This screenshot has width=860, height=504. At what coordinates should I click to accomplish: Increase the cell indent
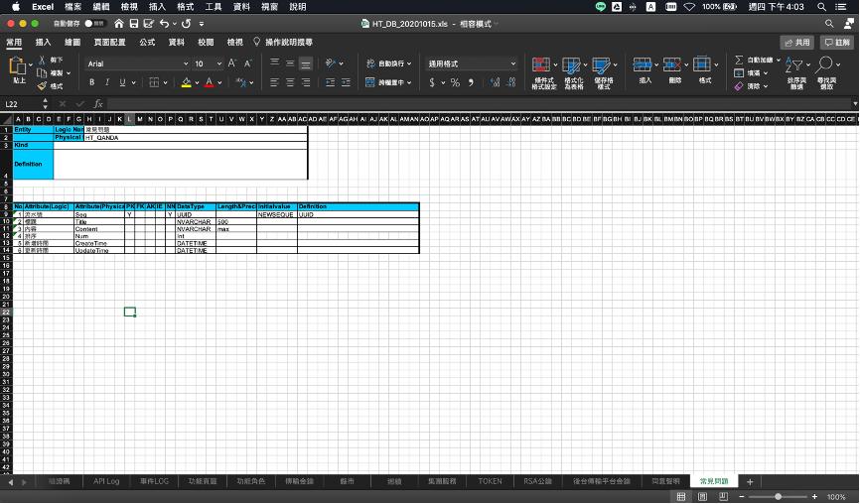(x=346, y=82)
